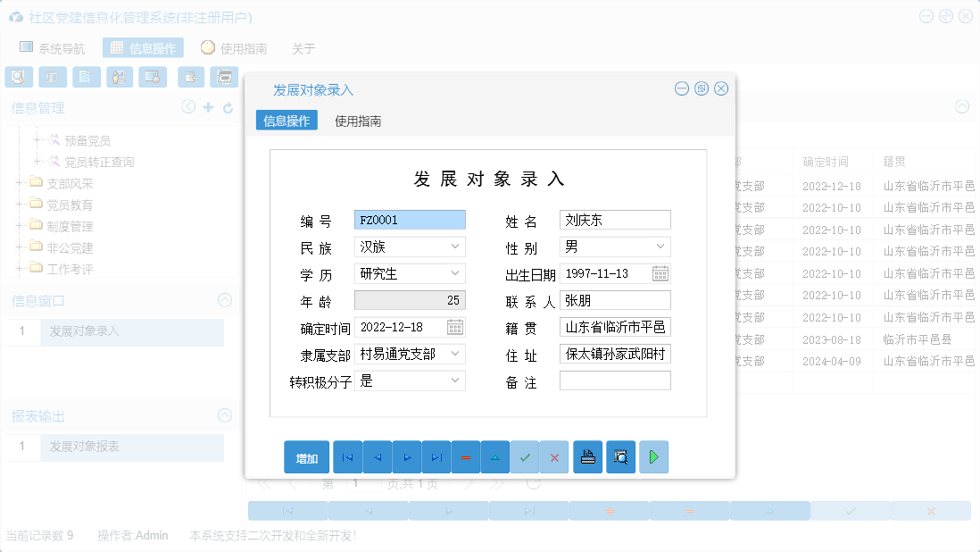Open the calendar picker for 出生日期
The image size is (980, 552).
tap(659, 273)
